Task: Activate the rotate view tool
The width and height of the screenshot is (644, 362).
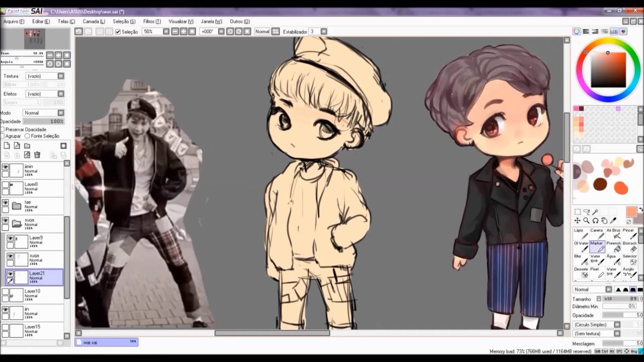Action: coord(595,221)
